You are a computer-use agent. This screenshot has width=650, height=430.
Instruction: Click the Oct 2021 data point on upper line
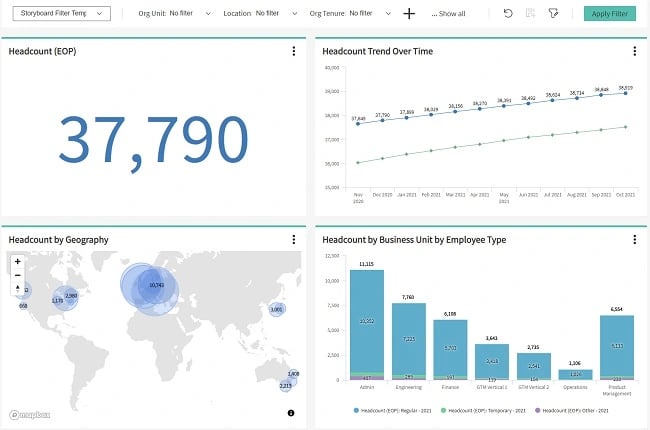tap(626, 93)
